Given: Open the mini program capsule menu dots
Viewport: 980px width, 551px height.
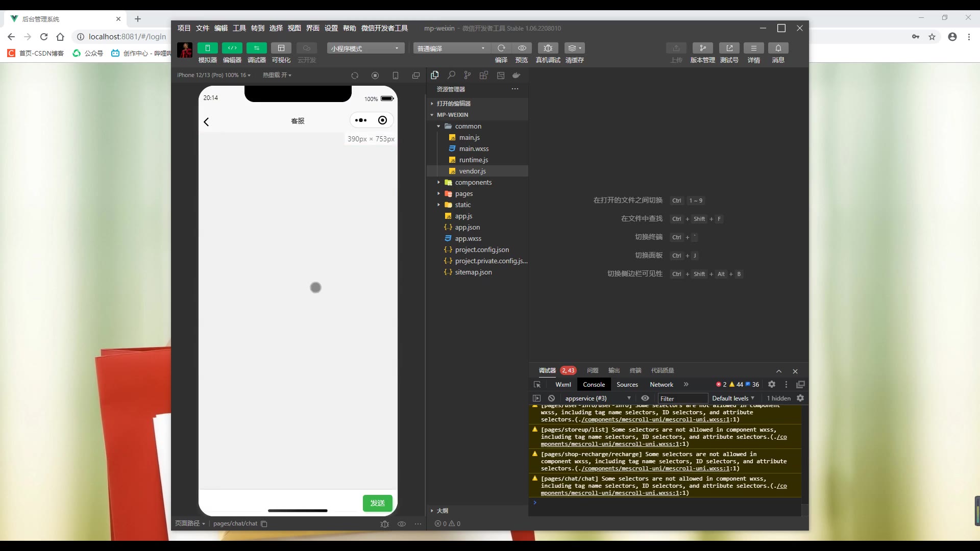Looking at the screenshot, I should 361,120.
